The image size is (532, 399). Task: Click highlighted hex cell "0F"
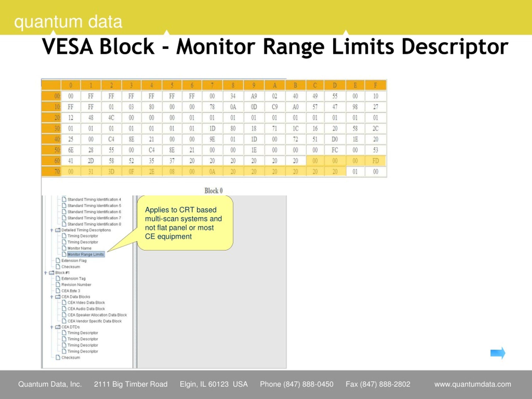131,172
